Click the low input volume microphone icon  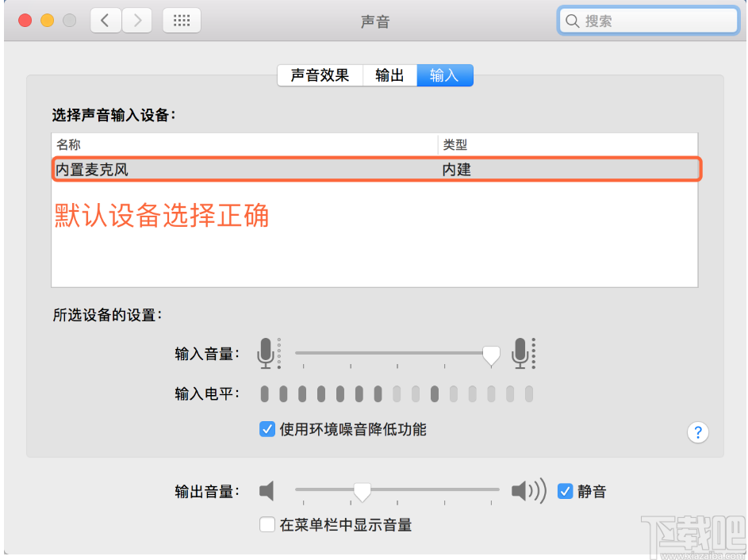tap(269, 354)
